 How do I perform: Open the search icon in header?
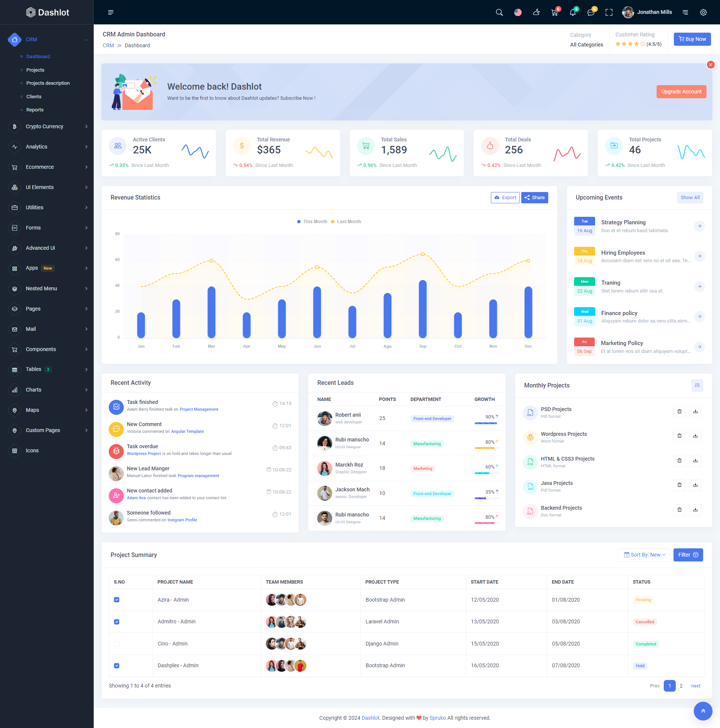pyautogui.click(x=499, y=12)
